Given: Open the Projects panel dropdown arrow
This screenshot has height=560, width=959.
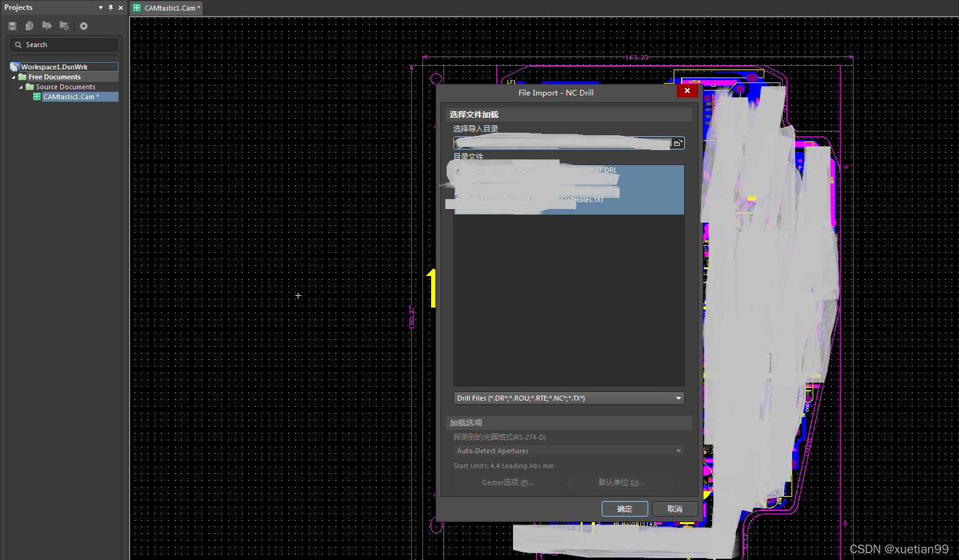Looking at the screenshot, I should pyautogui.click(x=100, y=7).
